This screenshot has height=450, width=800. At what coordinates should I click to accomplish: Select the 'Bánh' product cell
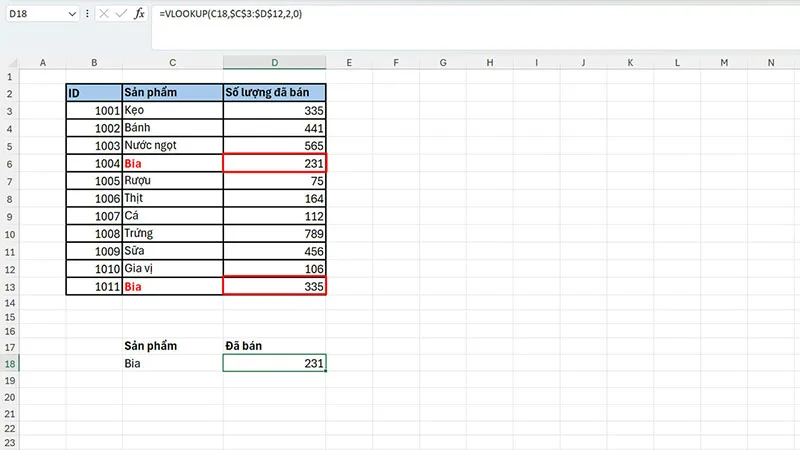tap(172, 128)
